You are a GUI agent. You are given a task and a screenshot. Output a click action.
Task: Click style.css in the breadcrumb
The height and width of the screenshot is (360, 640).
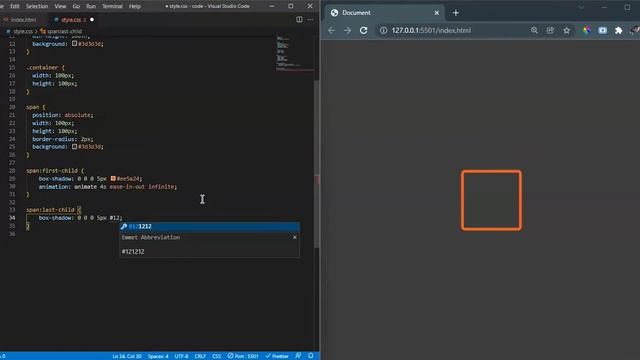click(x=22, y=31)
